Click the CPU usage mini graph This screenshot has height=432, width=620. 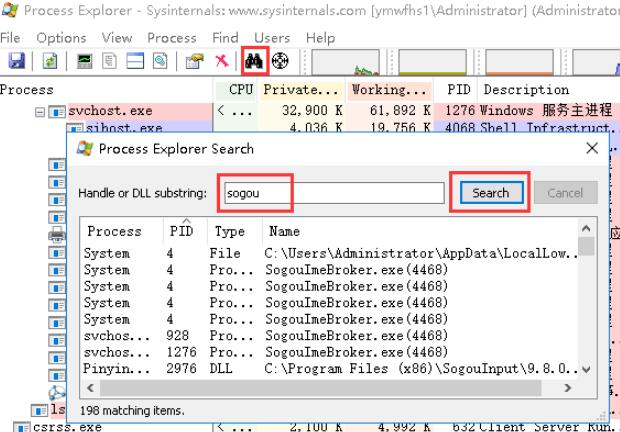(346, 62)
